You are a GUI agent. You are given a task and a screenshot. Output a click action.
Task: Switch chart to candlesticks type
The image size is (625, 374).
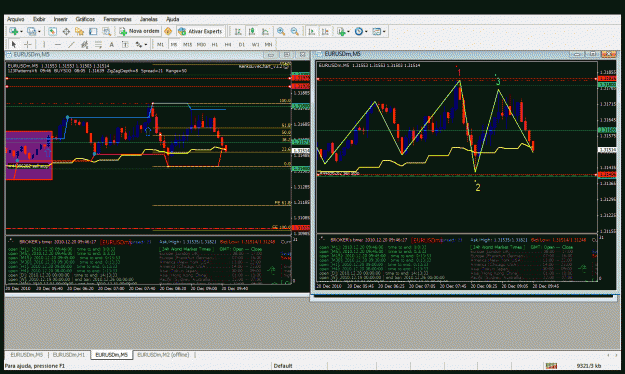pyautogui.click(x=252, y=31)
